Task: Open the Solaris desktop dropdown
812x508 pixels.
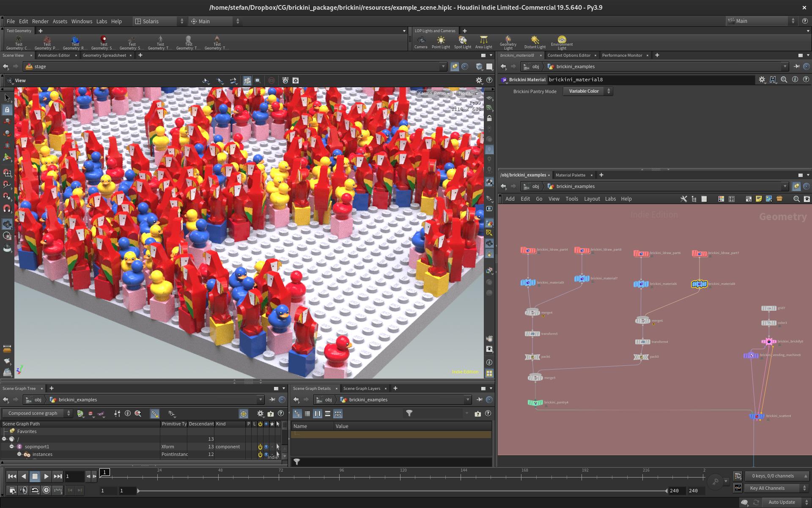Action: pos(159,21)
